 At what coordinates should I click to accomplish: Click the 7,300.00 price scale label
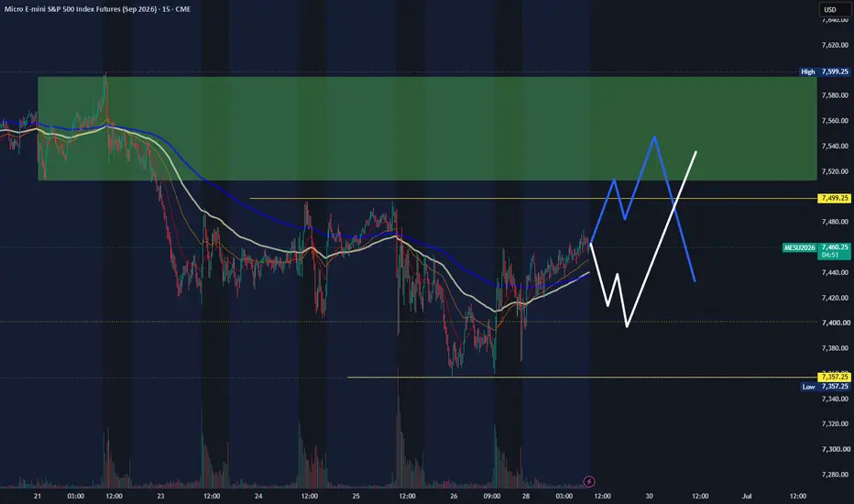[x=835, y=449]
